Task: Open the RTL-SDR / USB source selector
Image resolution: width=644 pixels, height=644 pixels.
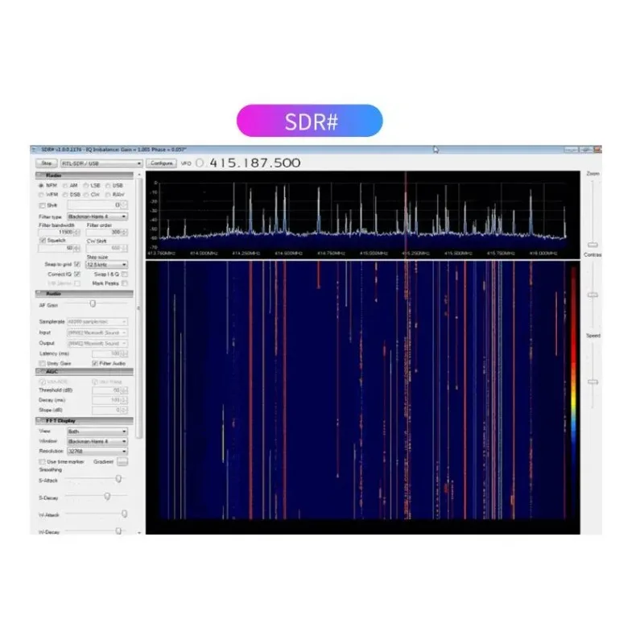Action: [101, 163]
